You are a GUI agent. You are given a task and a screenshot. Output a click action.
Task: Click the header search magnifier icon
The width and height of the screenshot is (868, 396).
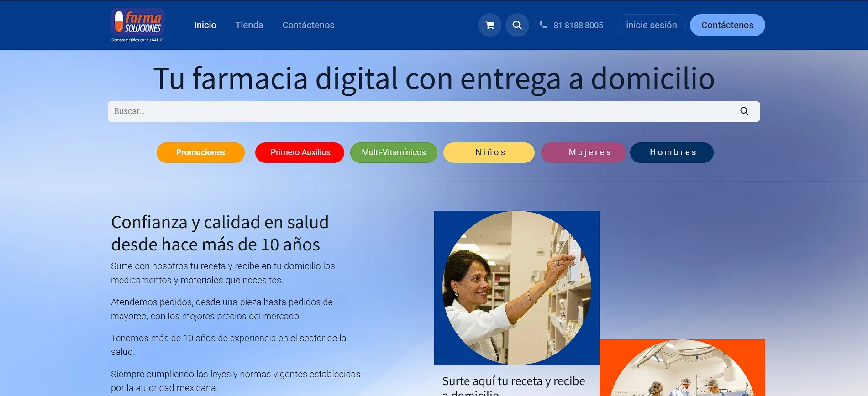[x=517, y=25]
